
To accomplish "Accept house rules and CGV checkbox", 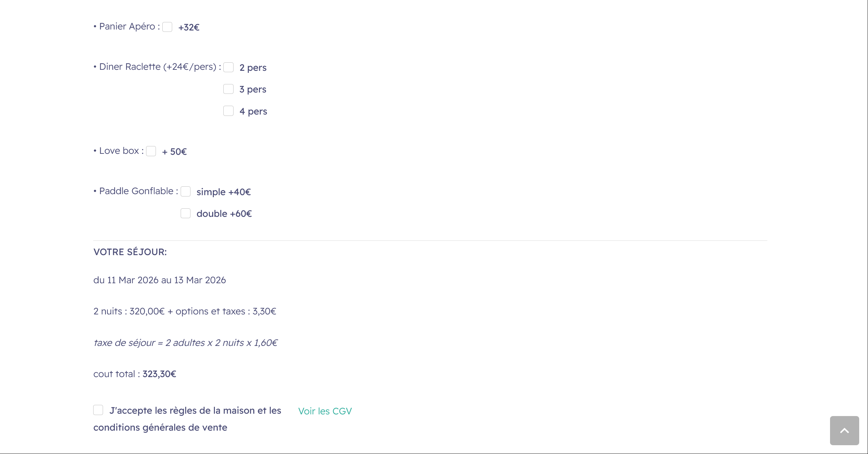I will click(98, 410).
